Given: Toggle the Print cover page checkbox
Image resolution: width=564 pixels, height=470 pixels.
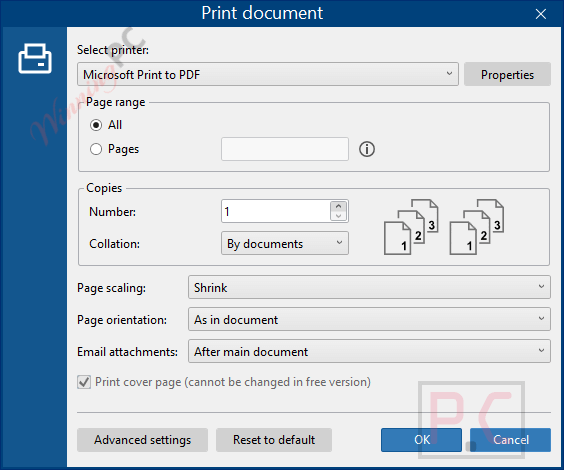Looking at the screenshot, I should click(84, 382).
